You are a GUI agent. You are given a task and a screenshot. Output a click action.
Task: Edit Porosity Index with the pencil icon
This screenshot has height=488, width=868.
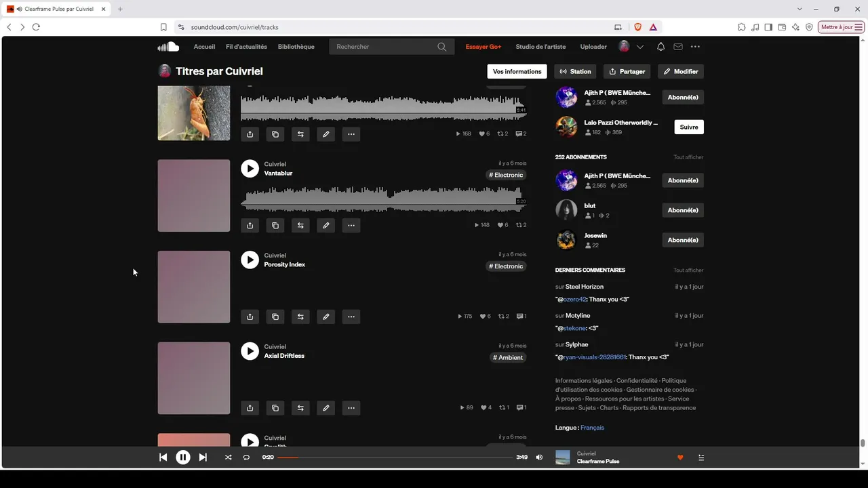pyautogui.click(x=326, y=317)
